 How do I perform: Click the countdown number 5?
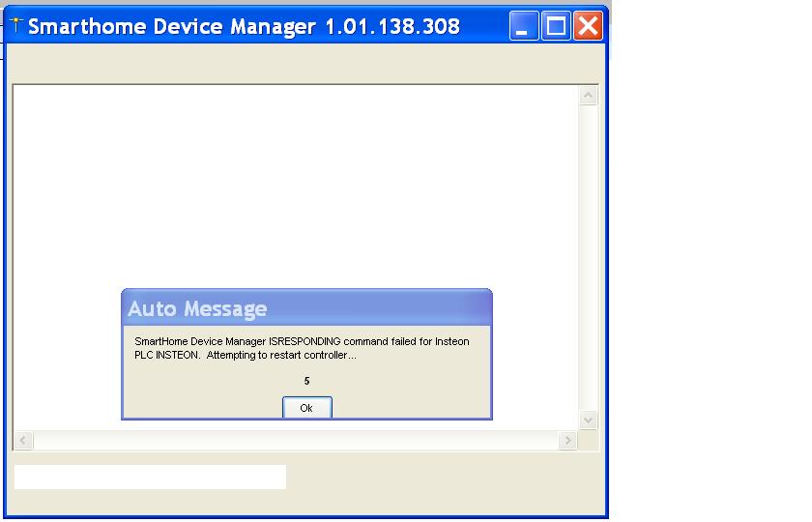pyautogui.click(x=306, y=381)
